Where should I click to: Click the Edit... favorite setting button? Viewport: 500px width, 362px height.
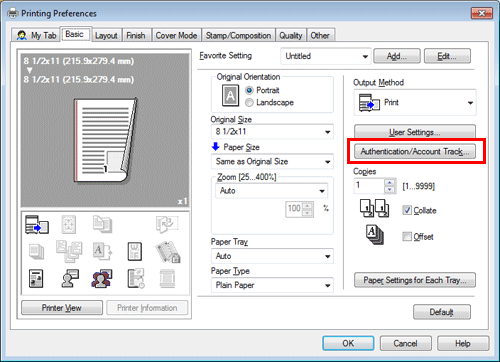(447, 56)
